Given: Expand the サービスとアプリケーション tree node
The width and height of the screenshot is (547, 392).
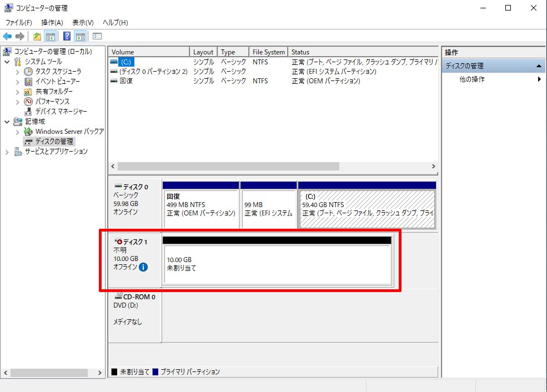Looking at the screenshot, I should [x=6, y=152].
